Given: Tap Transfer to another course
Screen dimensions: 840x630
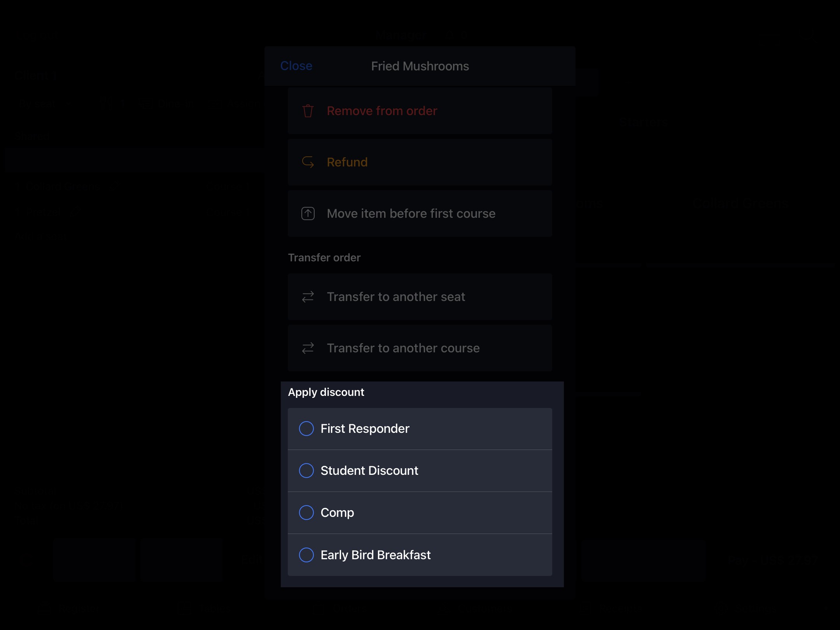Looking at the screenshot, I should [420, 348].
